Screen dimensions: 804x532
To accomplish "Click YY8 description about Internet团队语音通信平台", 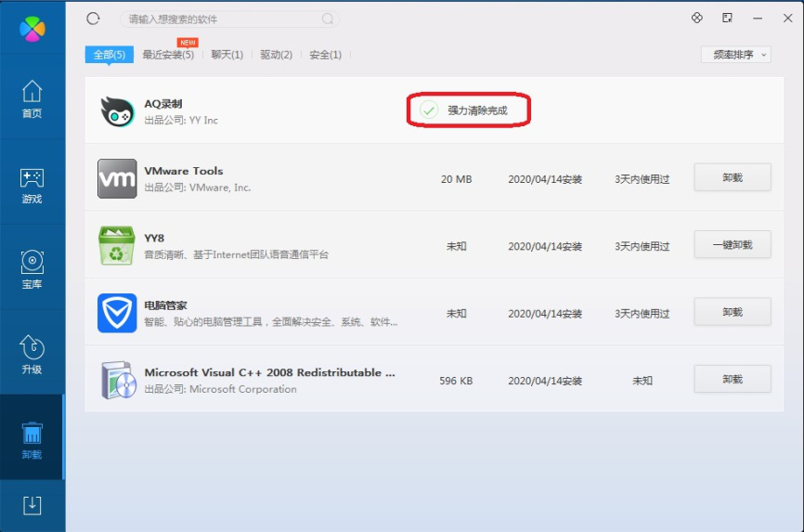I will [237, 254].
